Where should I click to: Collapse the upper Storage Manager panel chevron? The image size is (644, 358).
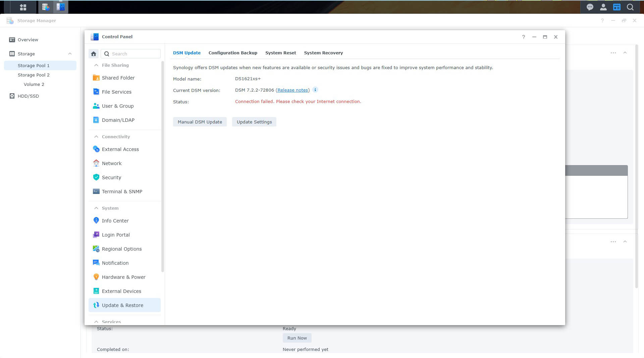625,53
